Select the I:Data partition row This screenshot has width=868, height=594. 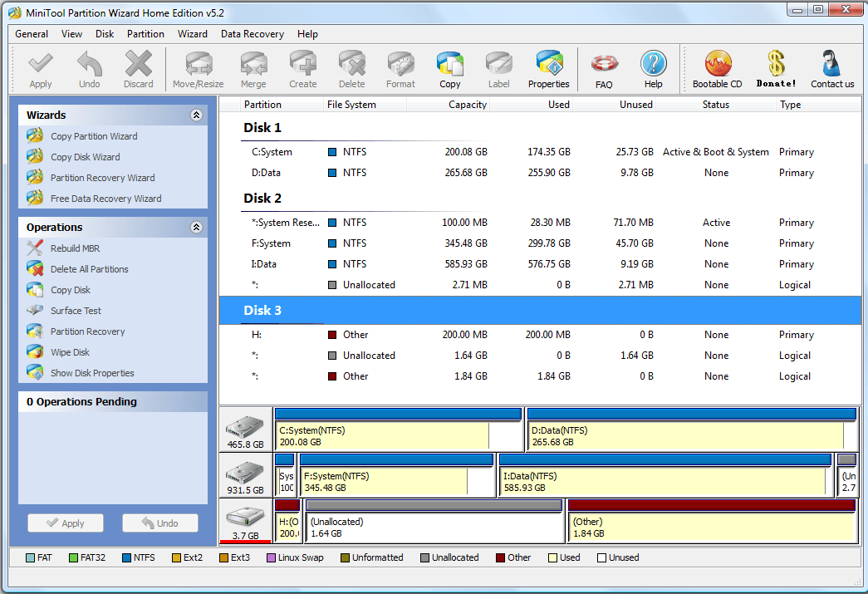point(540,264)
